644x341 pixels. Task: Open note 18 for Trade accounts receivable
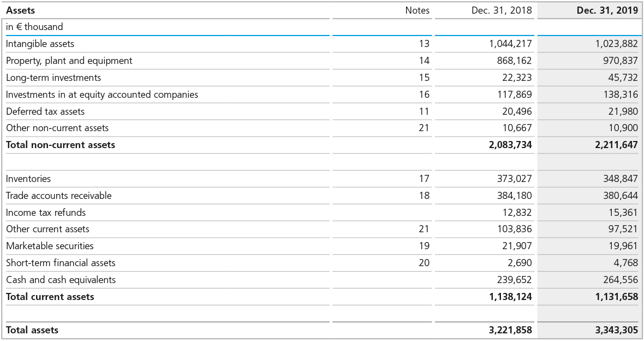point(424,196)
